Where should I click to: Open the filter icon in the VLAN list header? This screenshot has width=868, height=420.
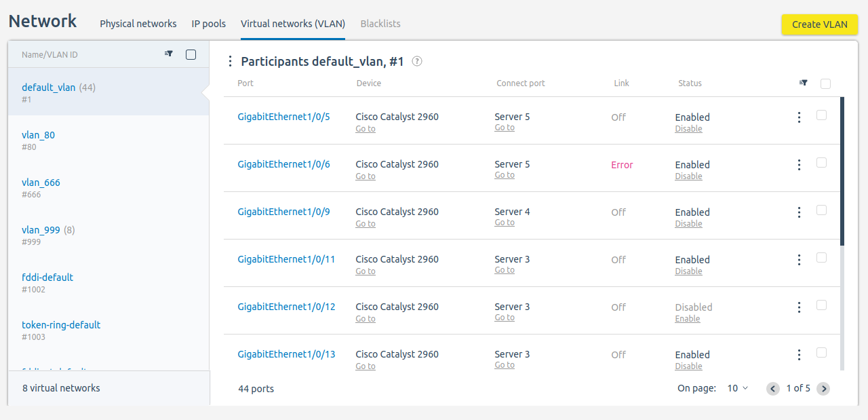pos(169,54)
